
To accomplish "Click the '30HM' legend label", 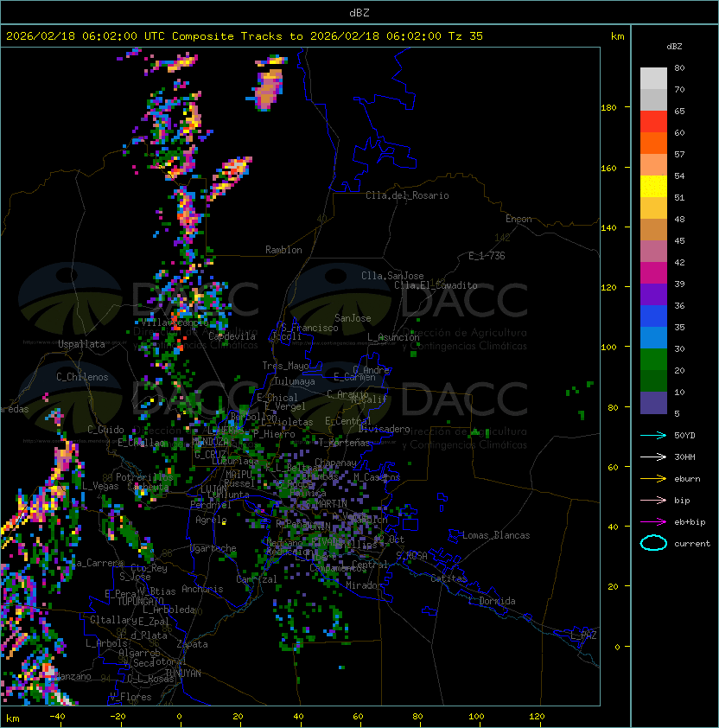I will [x=684, y=457].
